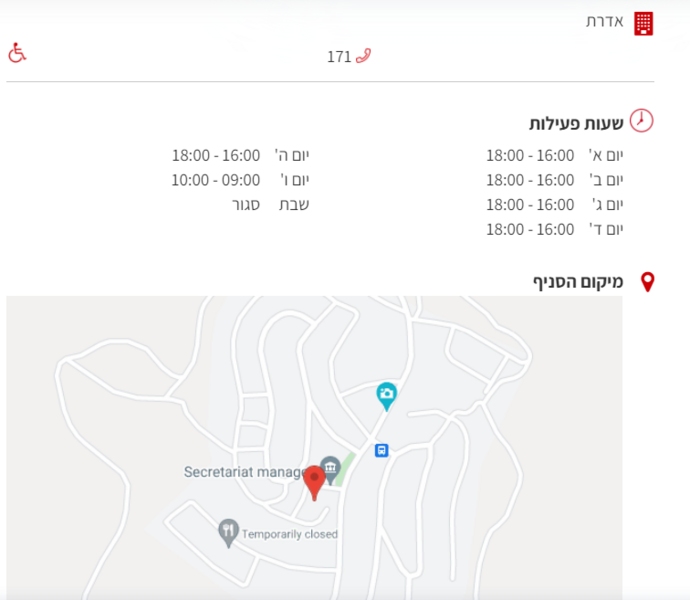690x600 pixels.
Task: Click the red phone handset icon
Action: click(363, 56)
